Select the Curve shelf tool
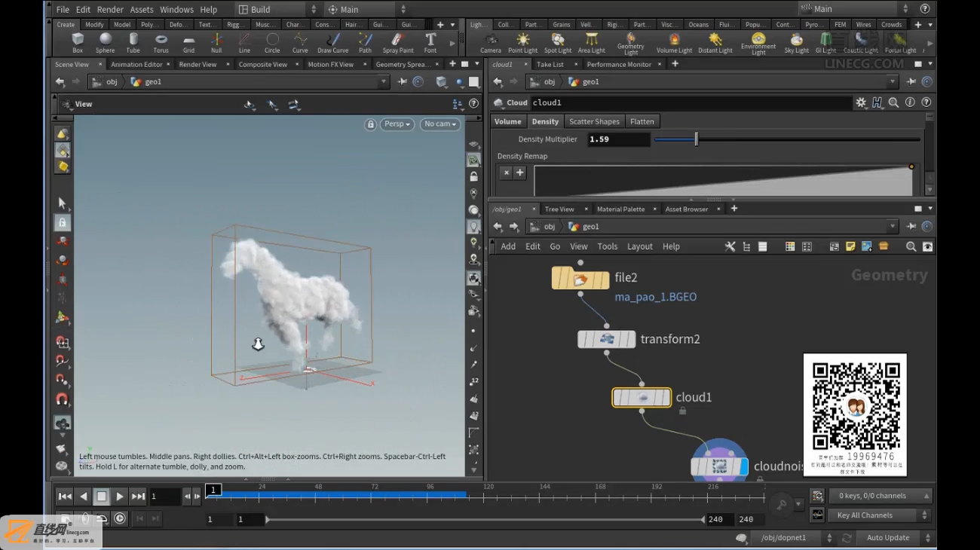This screenshot has width=980, height=550. tap(300, 43)
